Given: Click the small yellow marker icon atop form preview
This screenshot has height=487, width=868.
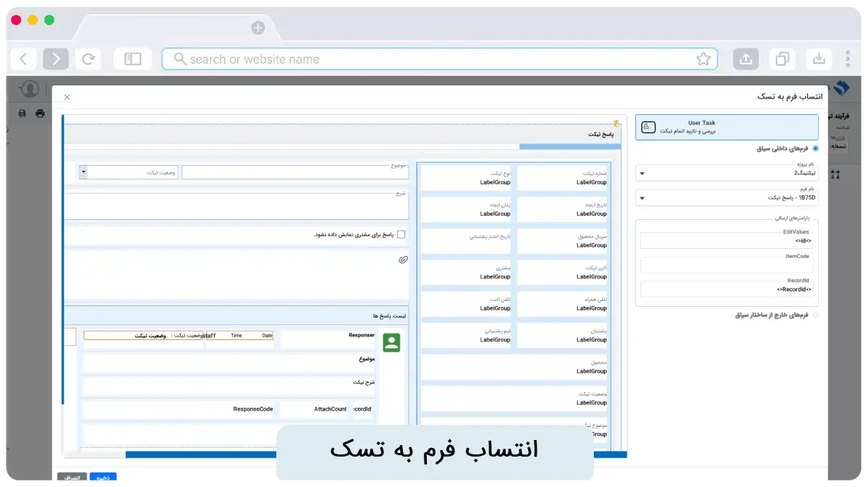Looking at the screenshot, I should click(616, 123).
